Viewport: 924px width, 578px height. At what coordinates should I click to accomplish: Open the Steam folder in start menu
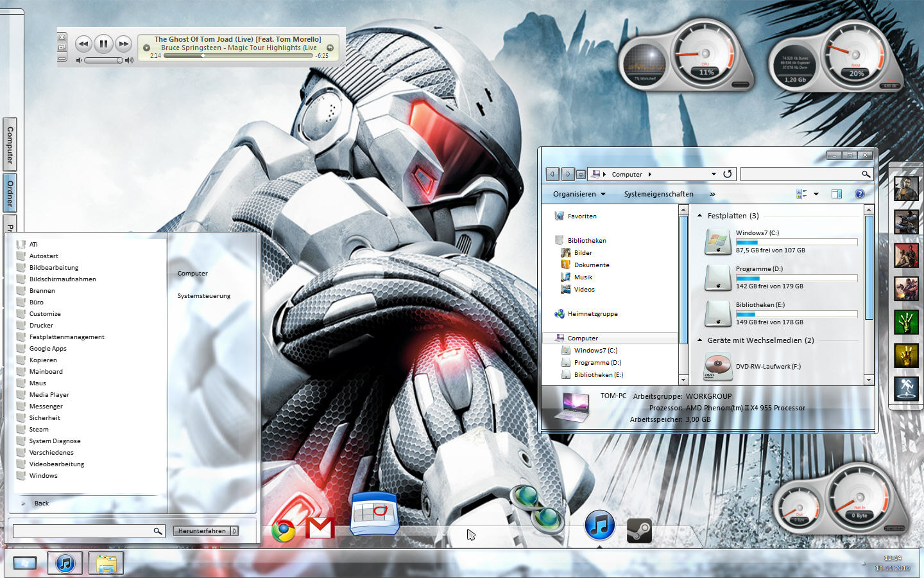point(38,430)
